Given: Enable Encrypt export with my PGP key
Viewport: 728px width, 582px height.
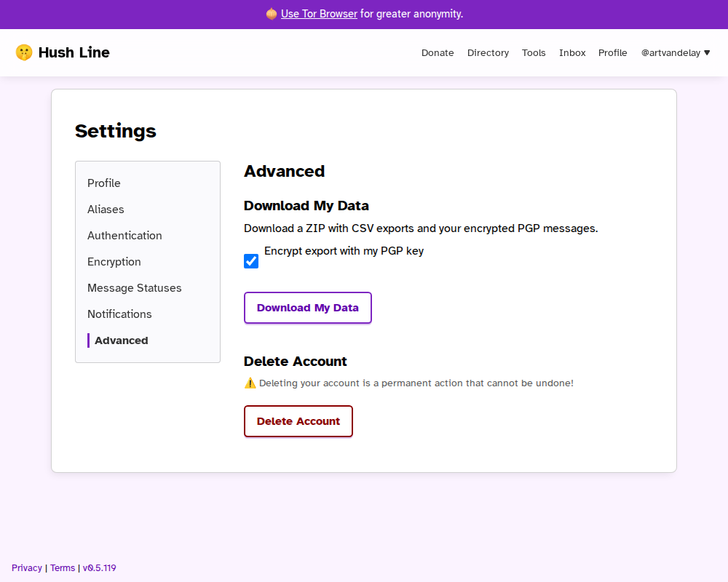Looking at the screenshot, I should click(251, 260).
